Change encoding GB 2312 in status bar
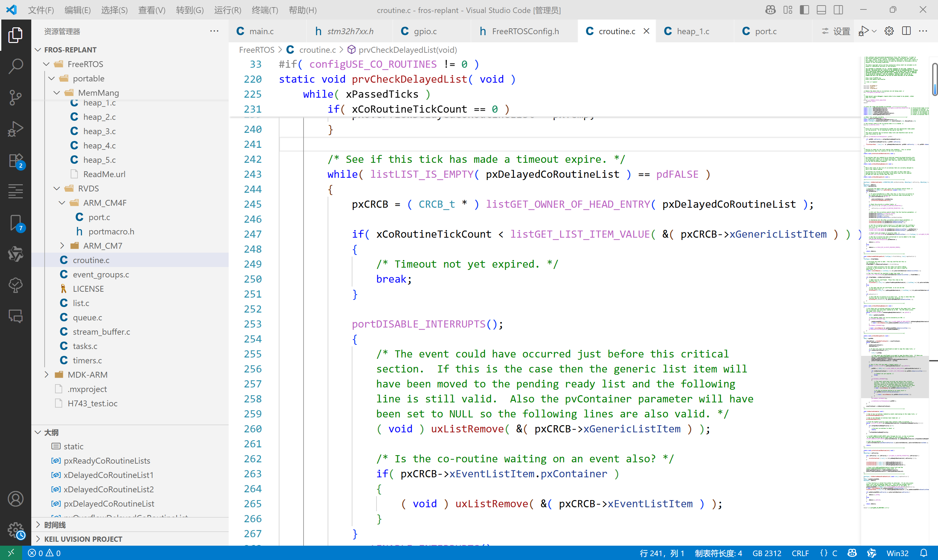This screenshot has width=938, height=560. tap(766, 553)
